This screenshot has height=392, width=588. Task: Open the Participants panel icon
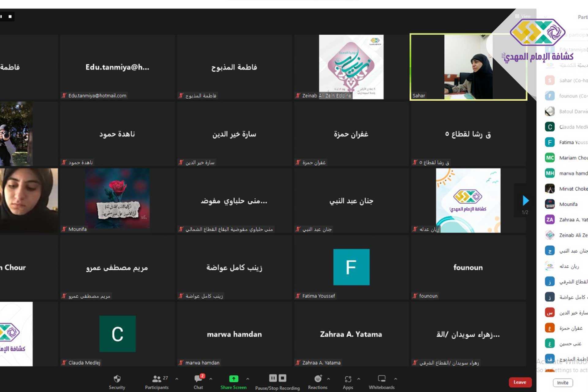(x=156, y=379)
